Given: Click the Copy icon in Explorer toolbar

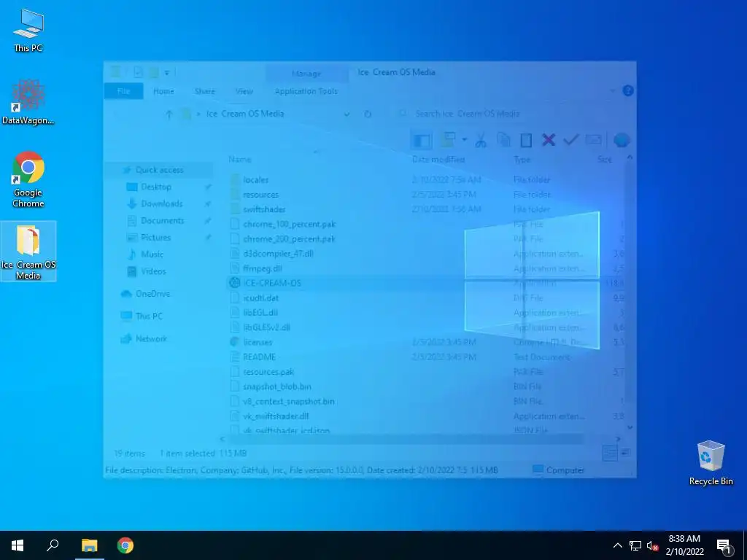Looking at the screenshot, I should point(503,140).
